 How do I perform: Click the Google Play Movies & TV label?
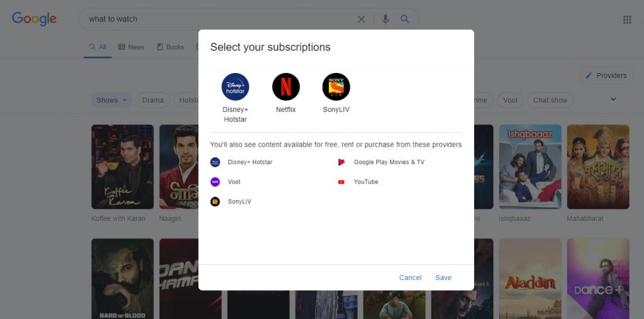[x=389, y=162]
